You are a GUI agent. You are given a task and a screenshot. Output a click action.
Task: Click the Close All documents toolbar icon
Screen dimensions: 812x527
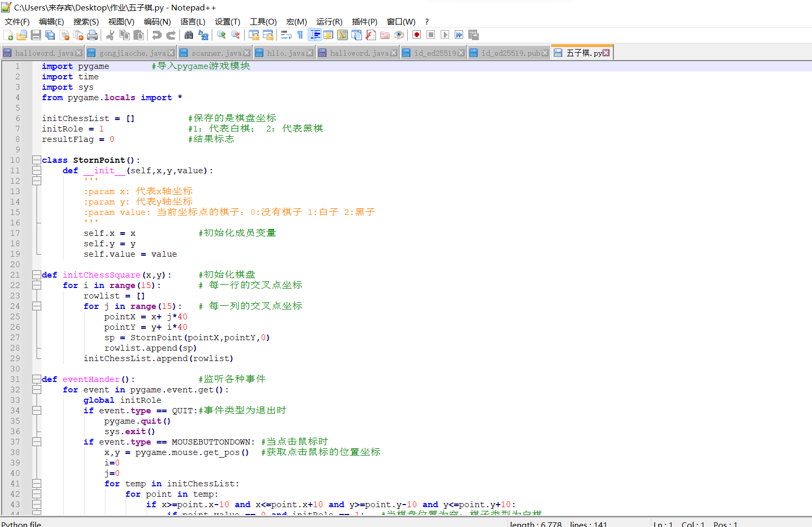click(78, 35)
